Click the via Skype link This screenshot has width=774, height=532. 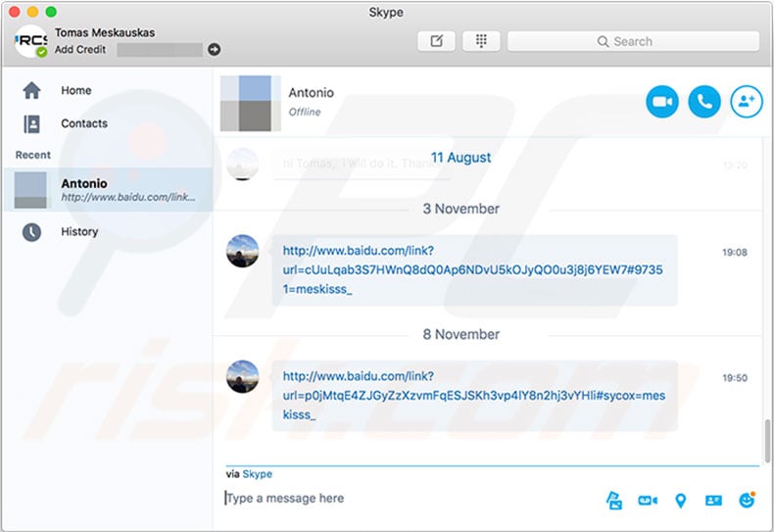(257, 474)
